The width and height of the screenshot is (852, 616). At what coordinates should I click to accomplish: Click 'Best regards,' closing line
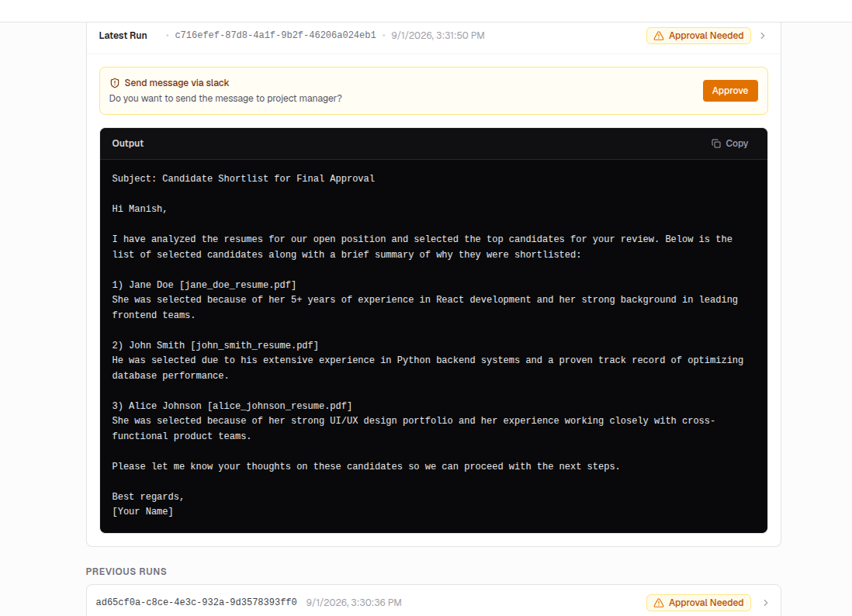(x=147, y=497)
